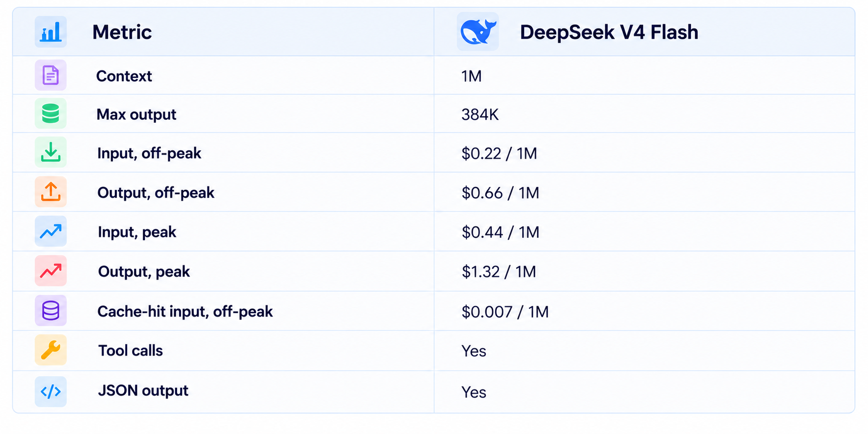Click the Tool calls label
Viewport: 868px width, 434px height.
tap(130, 350)
